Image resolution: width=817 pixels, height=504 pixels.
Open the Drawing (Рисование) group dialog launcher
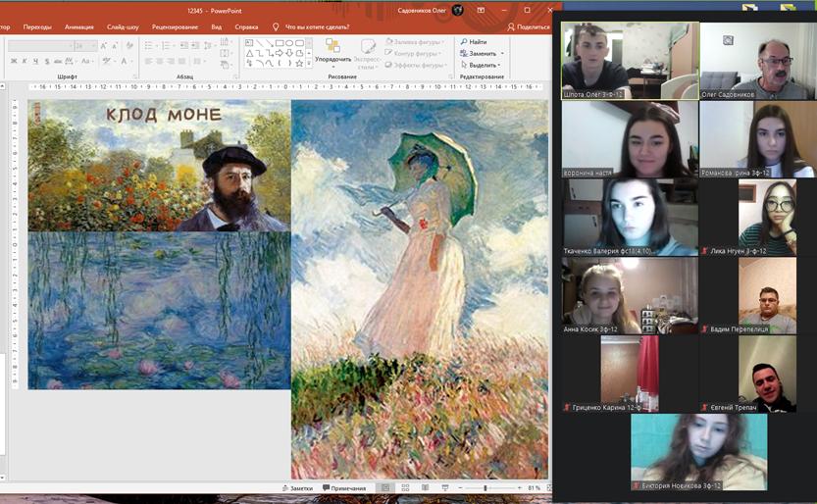(x=451, y=76)
